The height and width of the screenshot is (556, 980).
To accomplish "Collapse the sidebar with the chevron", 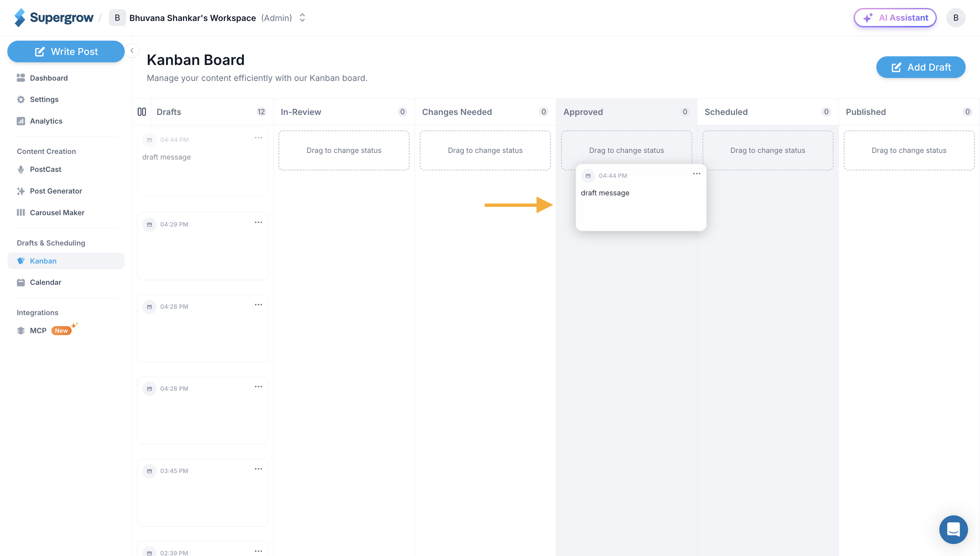I will (132, 50).
